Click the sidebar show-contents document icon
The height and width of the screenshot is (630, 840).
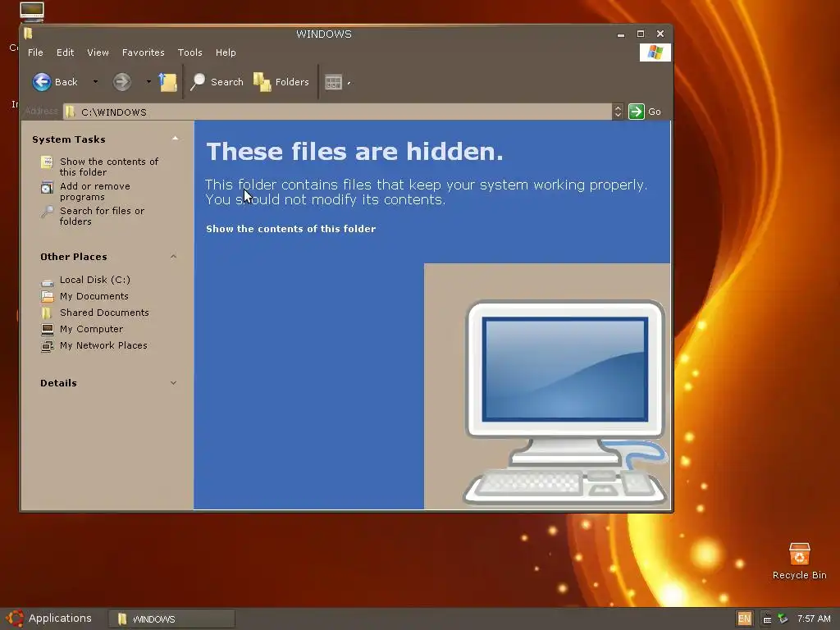47,162
